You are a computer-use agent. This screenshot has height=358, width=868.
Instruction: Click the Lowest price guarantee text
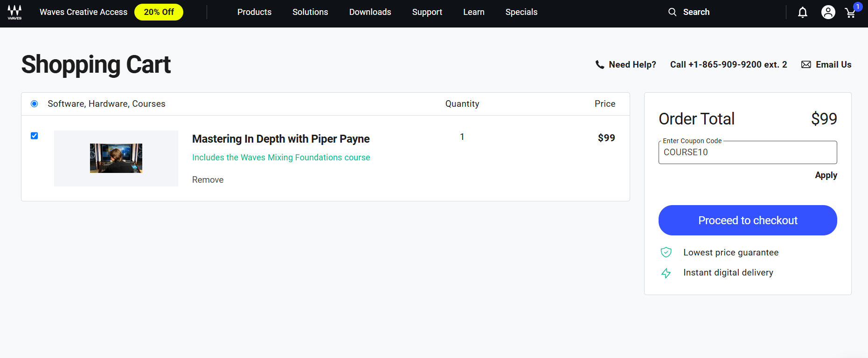point(731,253)
